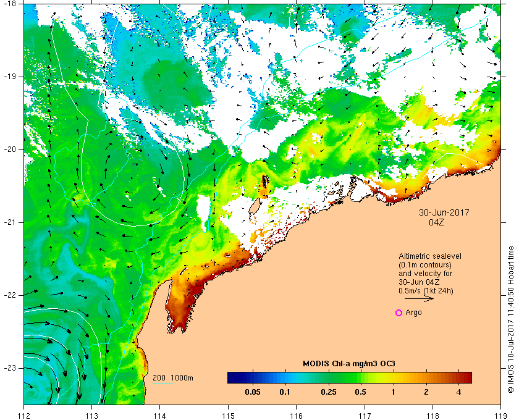Click longitude axis label '116'
This screenshot has width=519, height=420.
coord(296,416)
